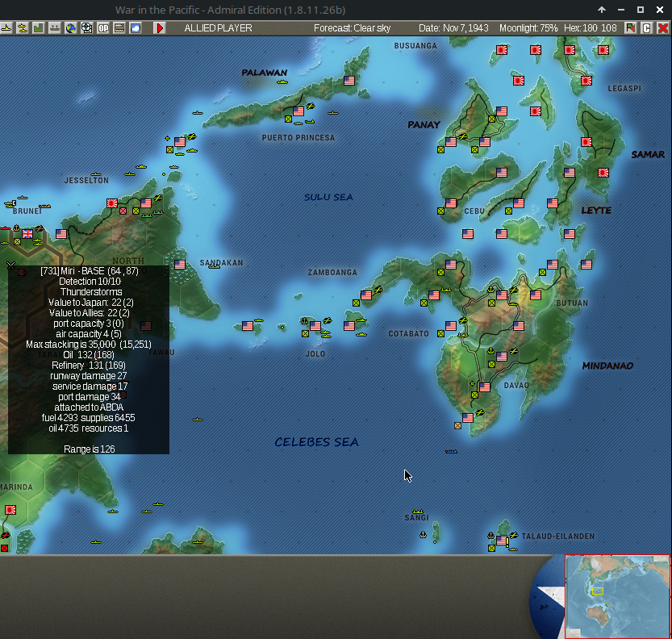Click the attached to ABDA line
The height and width of the screenshot is (639, 672).
point(89,407)
